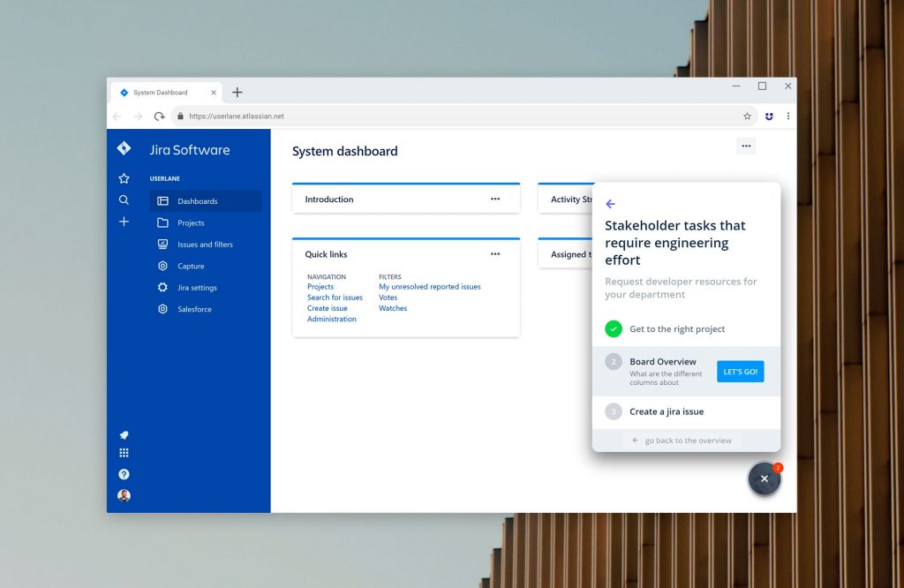
Task: Open a new browser tab
Action: click(237, 92)
